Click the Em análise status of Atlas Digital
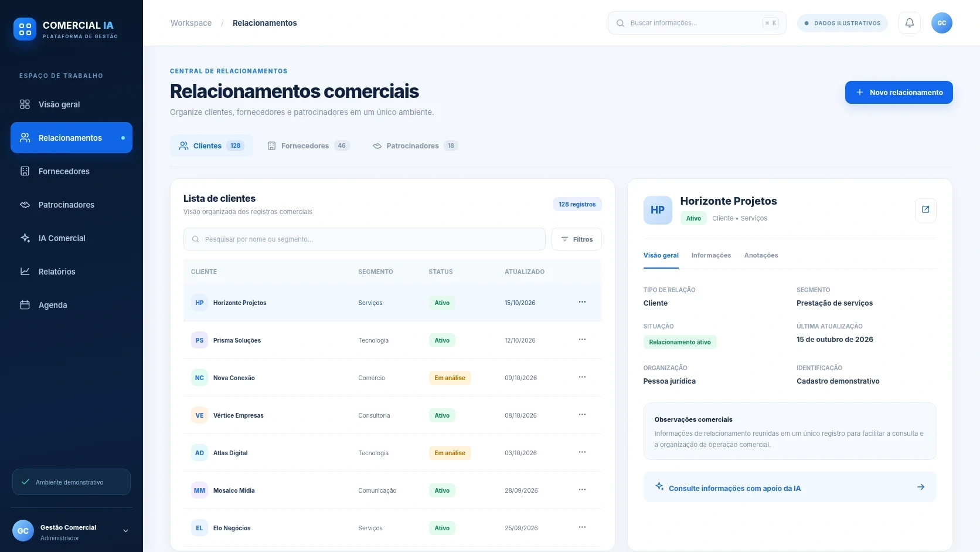This screenshot has width=980, height=552. pos(450,453)
